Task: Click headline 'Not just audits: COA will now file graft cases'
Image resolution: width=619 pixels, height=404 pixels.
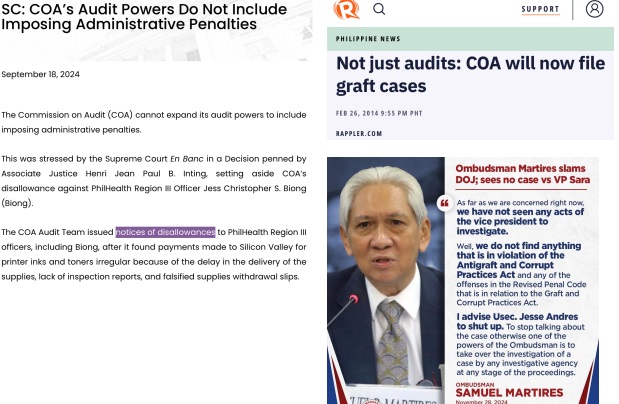Action: [x=470, y=75]
